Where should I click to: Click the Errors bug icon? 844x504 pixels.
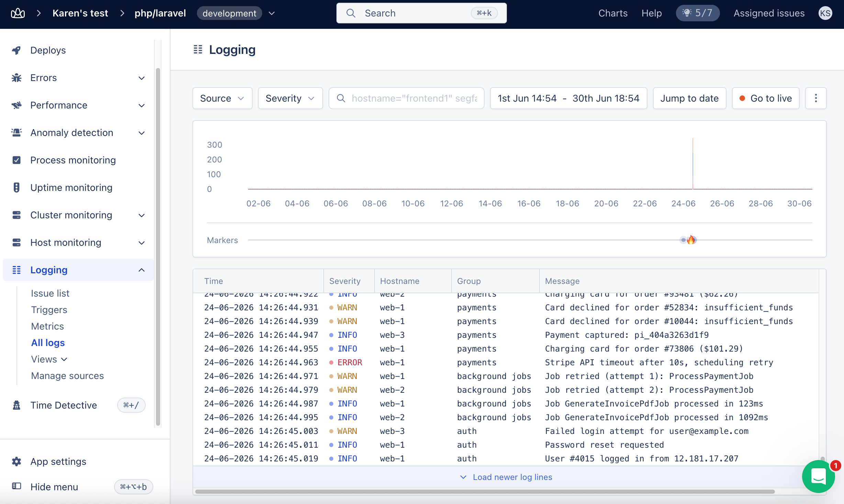click(16, 78)
